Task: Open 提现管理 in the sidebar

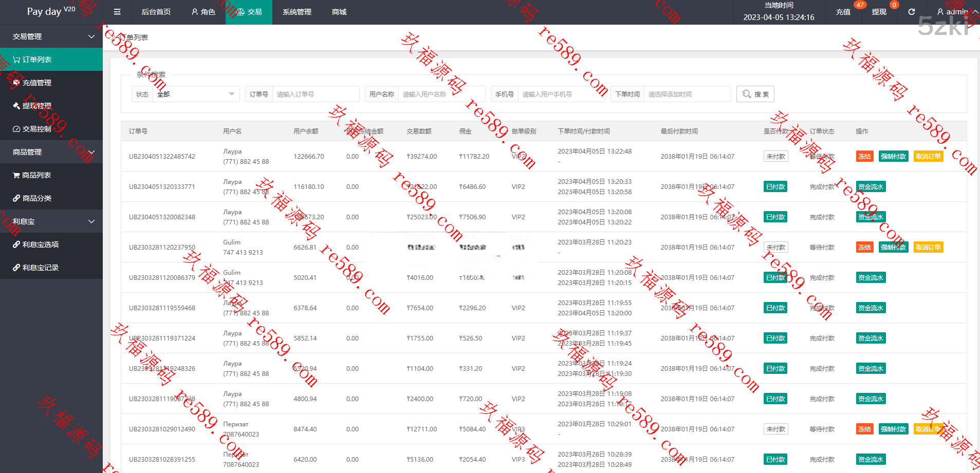Action: 36,106
